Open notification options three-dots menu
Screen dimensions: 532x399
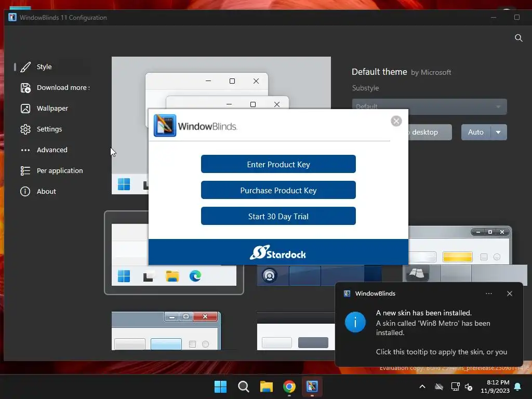click(489, 294)
